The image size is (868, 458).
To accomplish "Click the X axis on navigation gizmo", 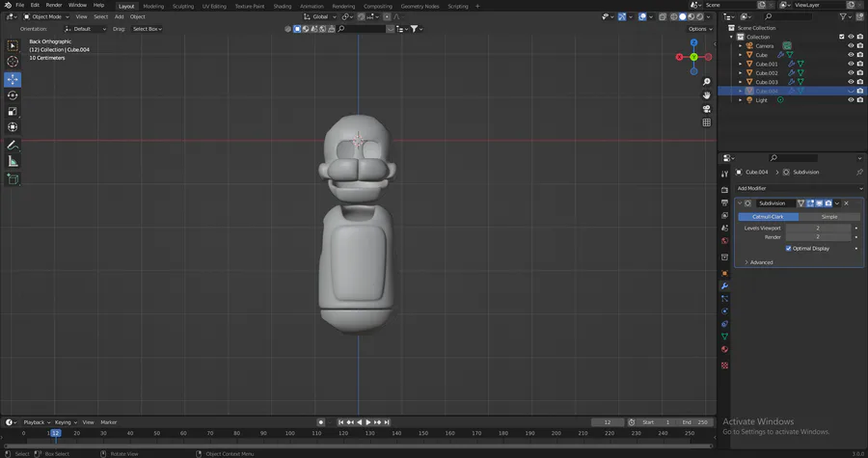I will 680,57.
